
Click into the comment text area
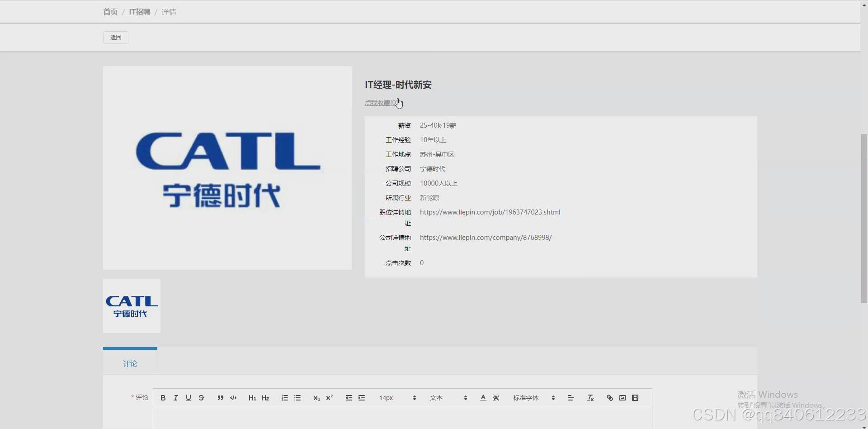pyautogui.click(x=402, y=418)
